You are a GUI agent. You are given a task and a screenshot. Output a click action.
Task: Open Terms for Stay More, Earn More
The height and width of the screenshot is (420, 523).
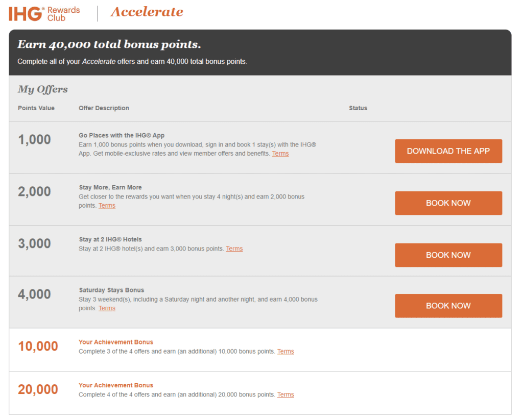pos(107,206)
